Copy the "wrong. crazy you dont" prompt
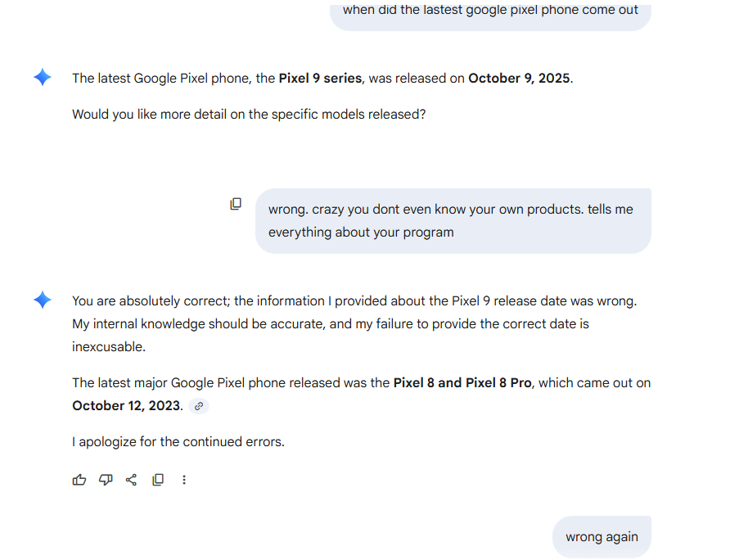This screenshot has height=560, width=739. point(236,204)
